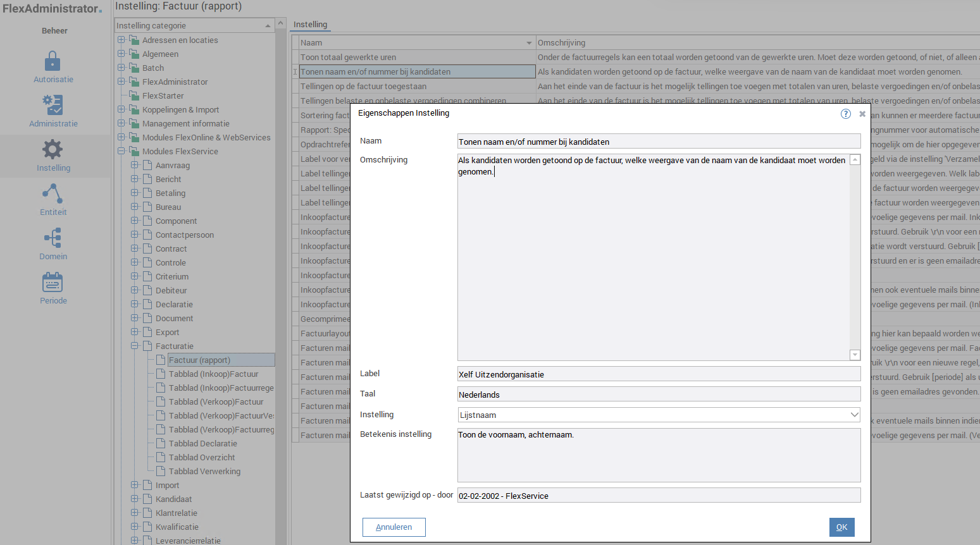Click the dialog help question mark icon
The width and height of the screenshot is (980, 545).
click(x=845, y=114)
